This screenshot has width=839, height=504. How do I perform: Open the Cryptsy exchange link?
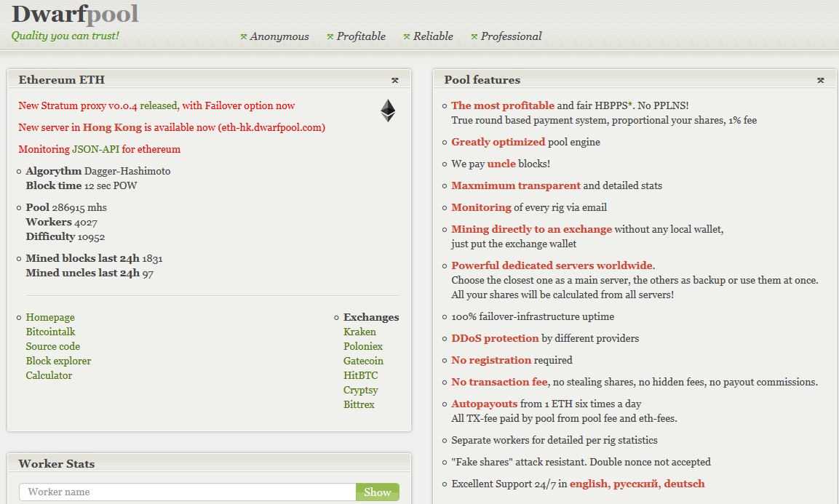coord(361,390)
